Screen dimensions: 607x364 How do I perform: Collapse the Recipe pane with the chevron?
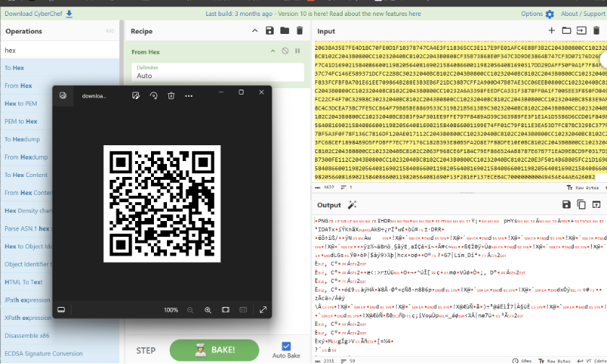coord(254,30)
